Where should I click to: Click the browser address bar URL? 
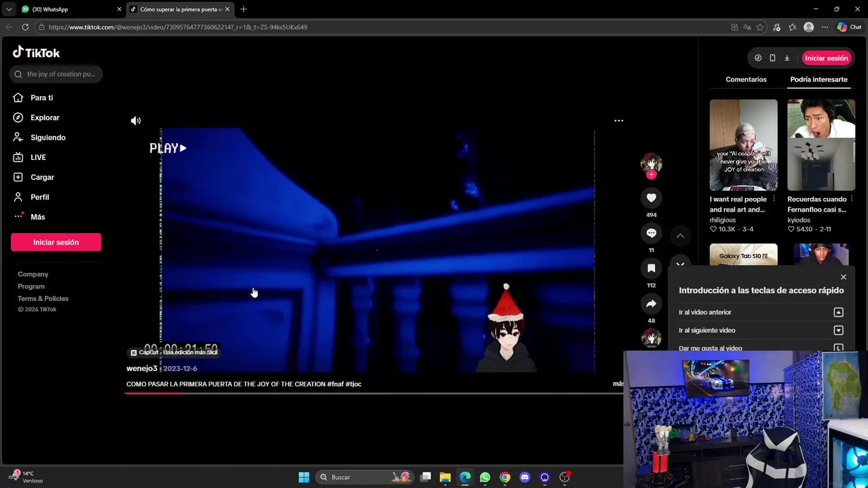(x=178, y=27)
